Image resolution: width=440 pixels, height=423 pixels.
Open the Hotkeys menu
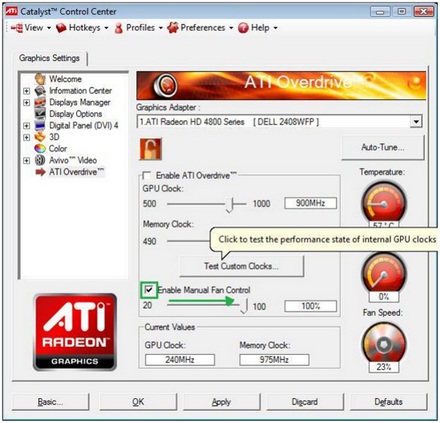click(82, 28)
